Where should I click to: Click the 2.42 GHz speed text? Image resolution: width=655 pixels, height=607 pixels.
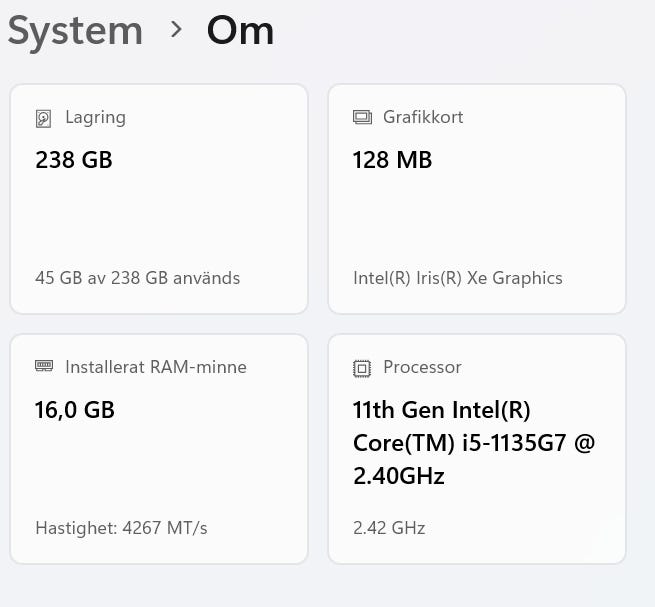[x=389, y=528]
